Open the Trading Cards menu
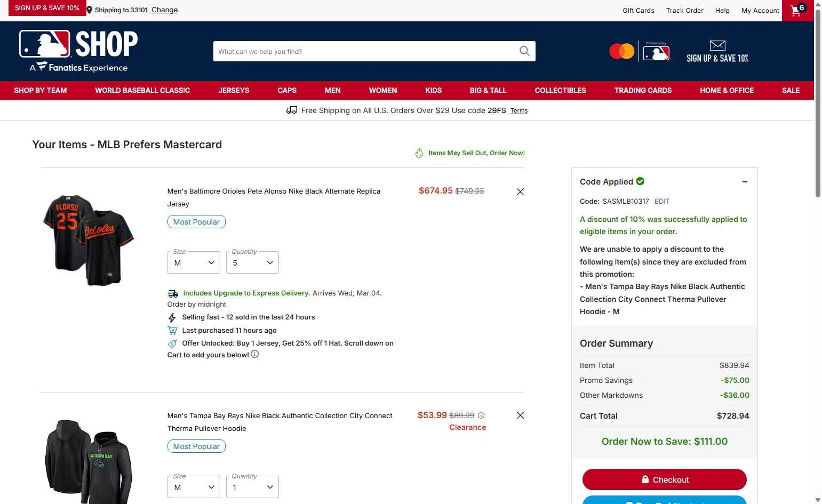This screenshot has height=504, width=822. 643,90
